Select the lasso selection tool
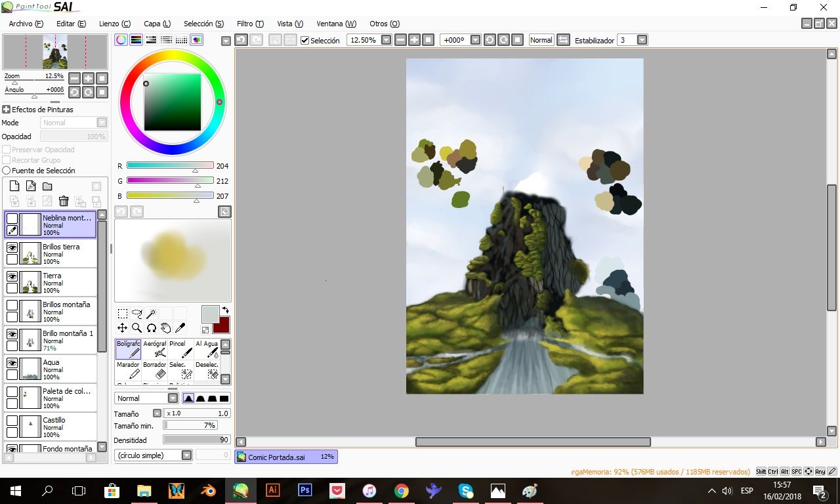840x504 pixels. click(136, 313)
